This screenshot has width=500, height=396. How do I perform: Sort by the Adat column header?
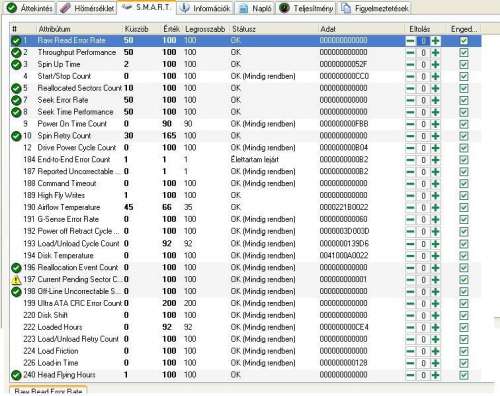328,29
